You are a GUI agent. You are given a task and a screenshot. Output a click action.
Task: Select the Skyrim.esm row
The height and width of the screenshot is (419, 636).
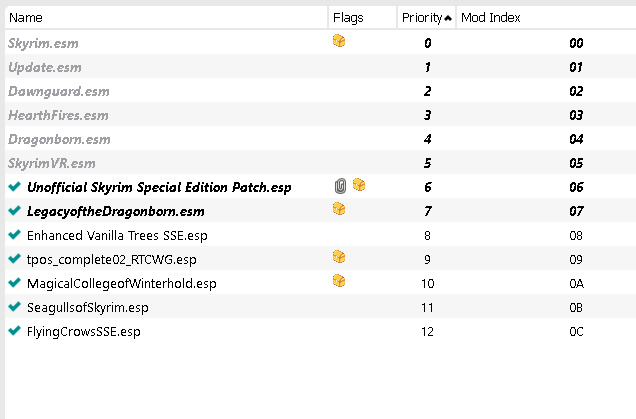(320, 43)
